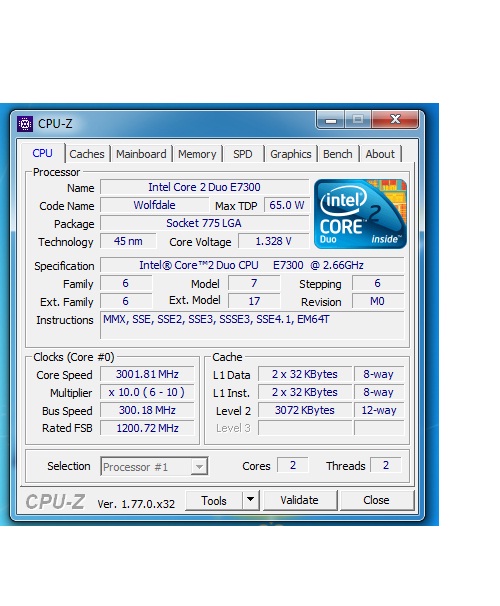Click the version text 'Ver. 1.77.0.x32'
This screenshot has width=500, height=606.
pos(136,504)
